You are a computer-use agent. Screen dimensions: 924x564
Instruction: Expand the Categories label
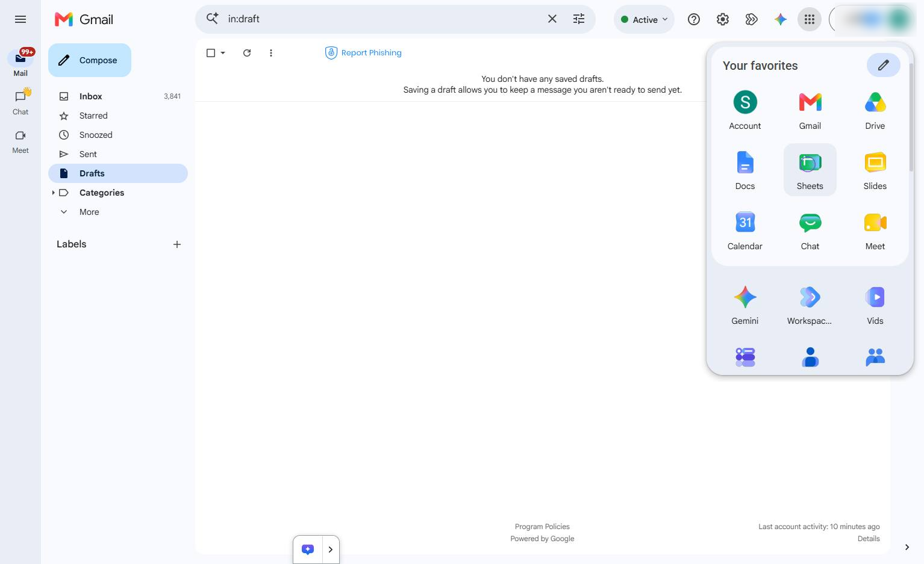[x=53, y=193]
